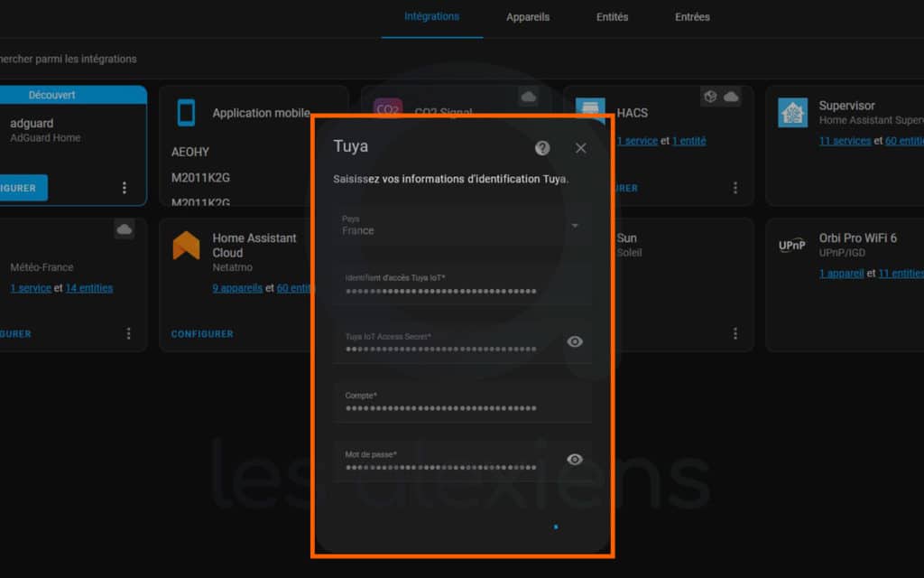Open the Orbi Pro 11 entities link

click(x=901, y=273)
